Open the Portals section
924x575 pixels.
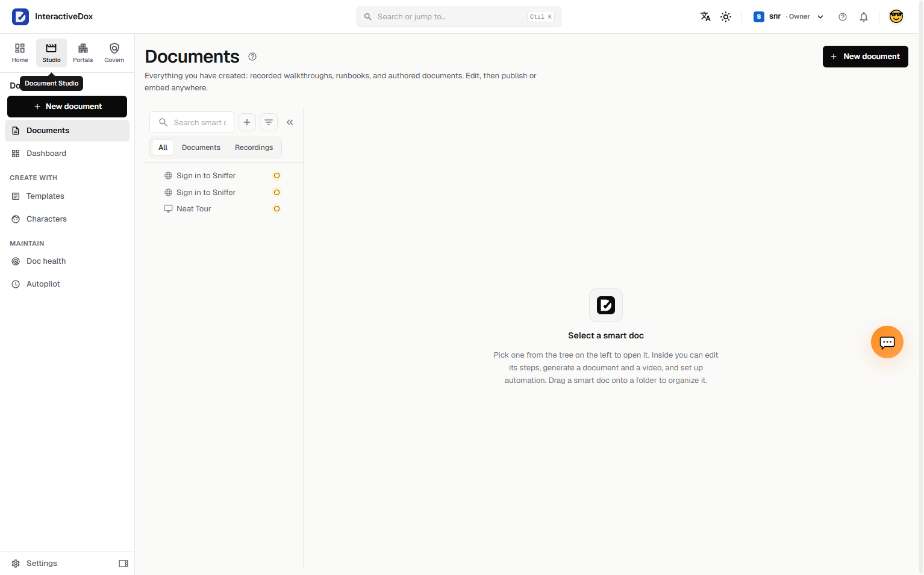click(x=83, y=53)
